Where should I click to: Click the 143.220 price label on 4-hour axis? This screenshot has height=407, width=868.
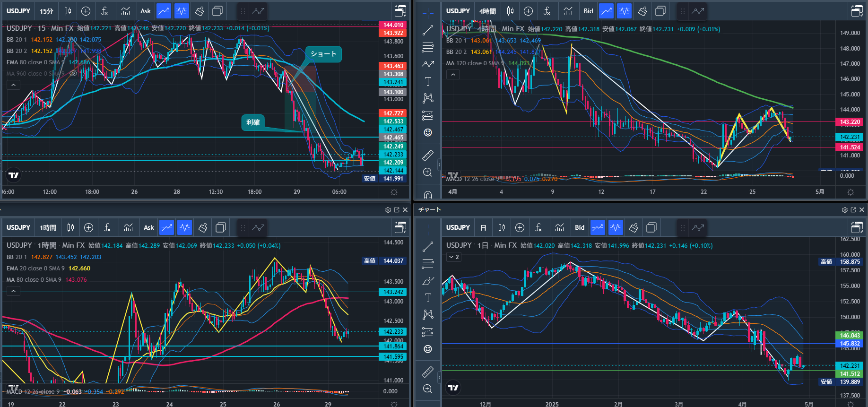pos(850,122)
